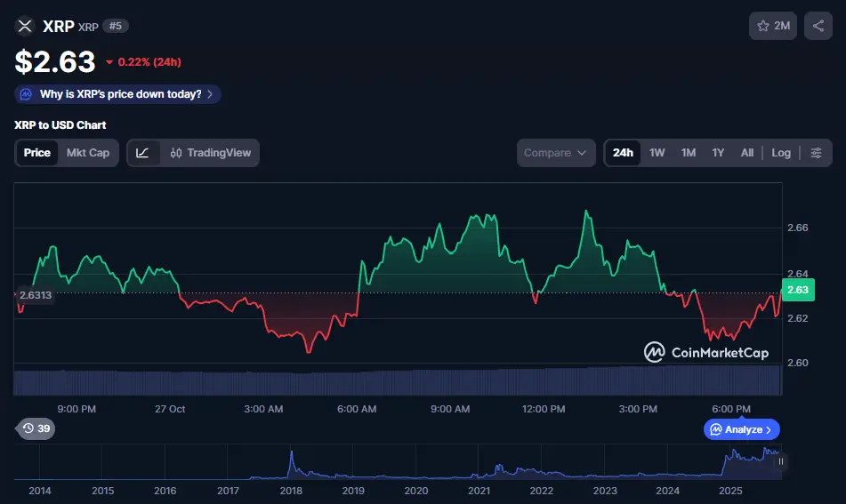Open TradingView candlestick chart
846x504 pixels.
click(x=211, y=153)
